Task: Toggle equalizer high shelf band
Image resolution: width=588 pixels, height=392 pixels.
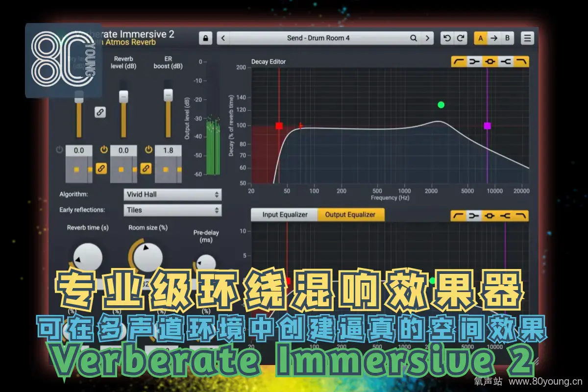Action: tap(521, 216)
